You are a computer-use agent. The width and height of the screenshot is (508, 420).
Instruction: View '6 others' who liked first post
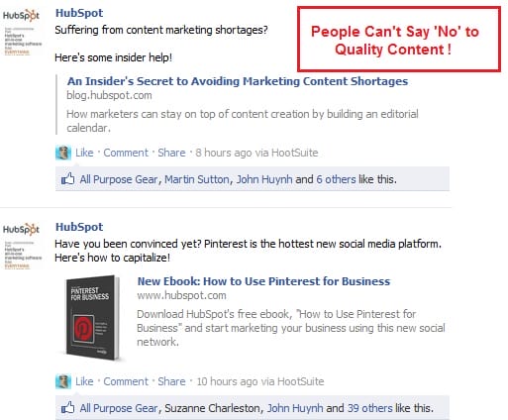(336, 179)
